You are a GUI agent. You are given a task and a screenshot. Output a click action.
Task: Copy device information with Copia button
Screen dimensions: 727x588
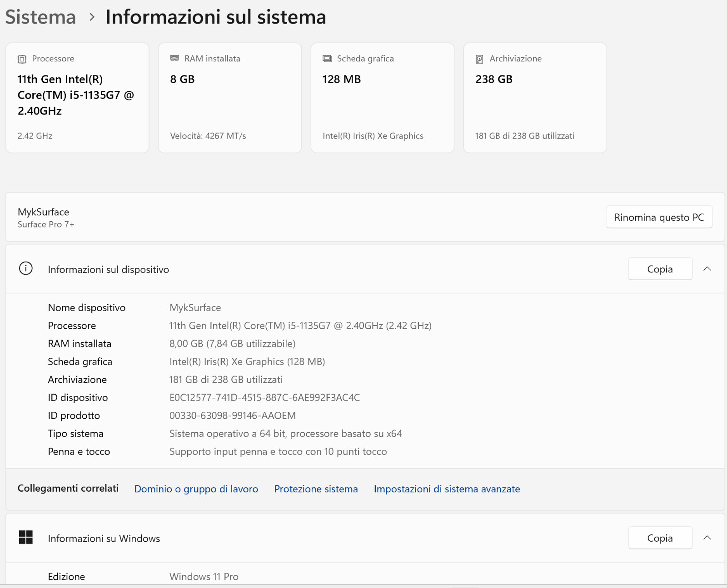[660, 269]
